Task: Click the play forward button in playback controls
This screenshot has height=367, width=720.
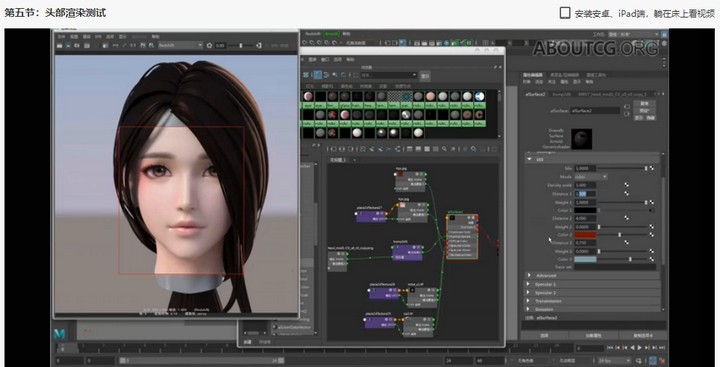Action: [x=639, y=348]
